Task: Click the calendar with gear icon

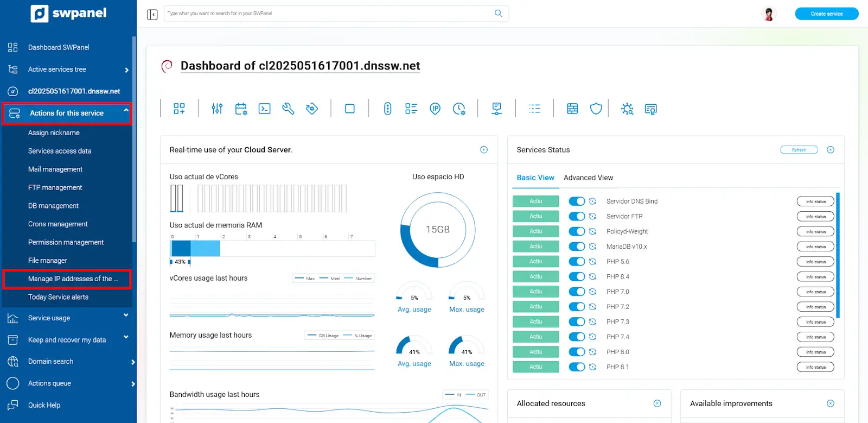Action: [241, 109]
